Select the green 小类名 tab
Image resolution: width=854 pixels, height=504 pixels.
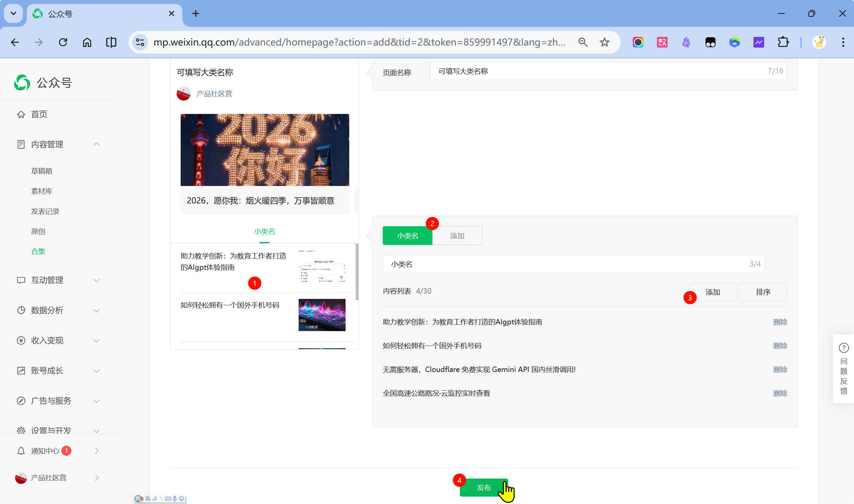tap(407, 236)
